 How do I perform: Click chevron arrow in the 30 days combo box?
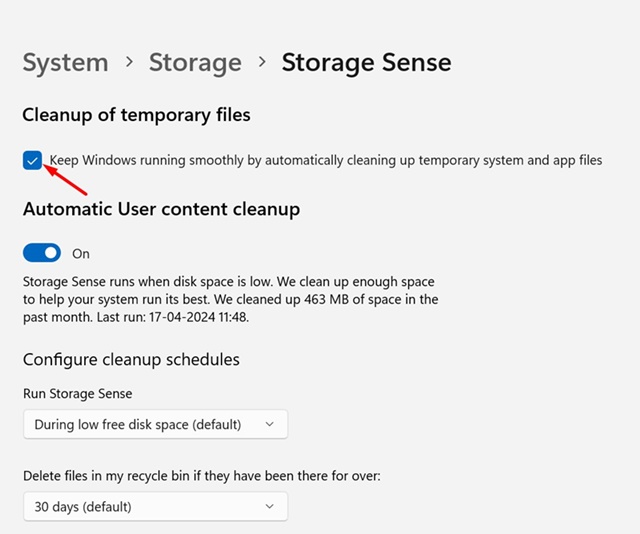click(x=269, y=506)
